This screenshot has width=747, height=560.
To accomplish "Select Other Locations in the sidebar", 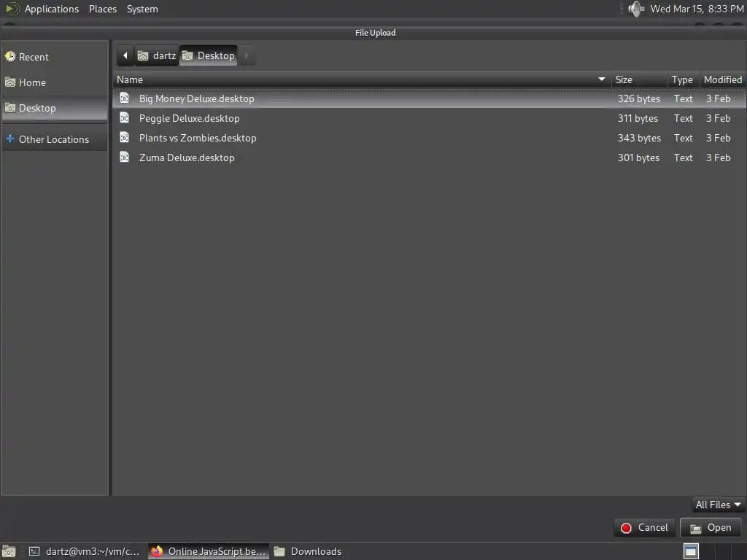I will 55,139.
